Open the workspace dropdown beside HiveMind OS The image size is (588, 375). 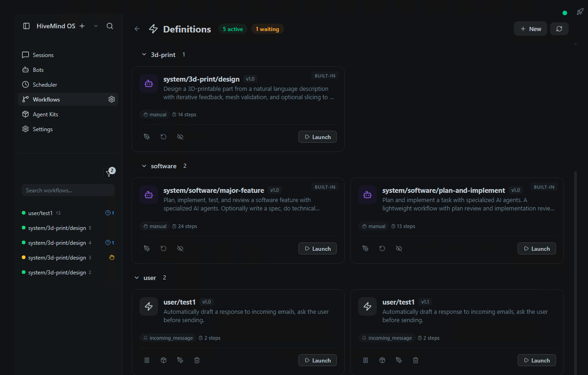95,26
